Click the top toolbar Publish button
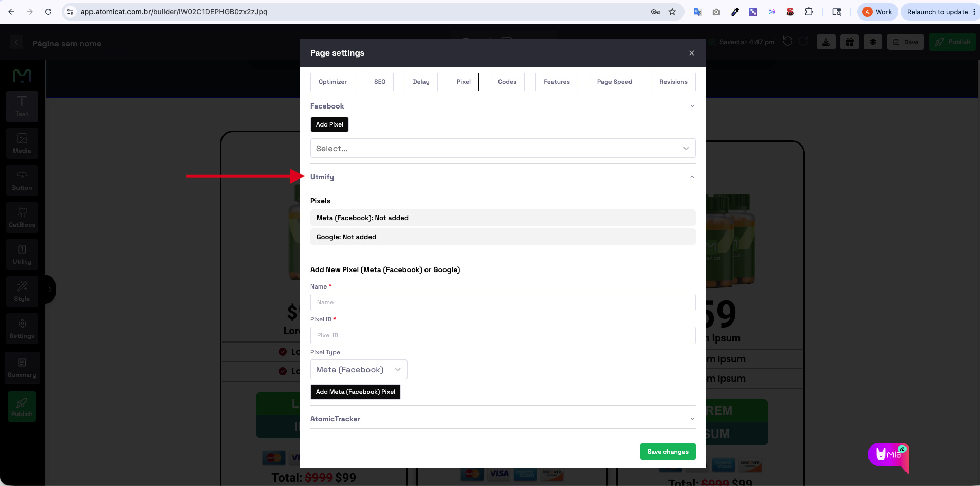Screen dimensions: 980x486 952,42
